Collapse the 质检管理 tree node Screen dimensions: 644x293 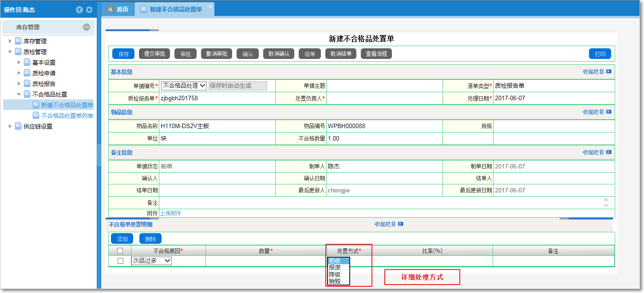pos(10,52)
